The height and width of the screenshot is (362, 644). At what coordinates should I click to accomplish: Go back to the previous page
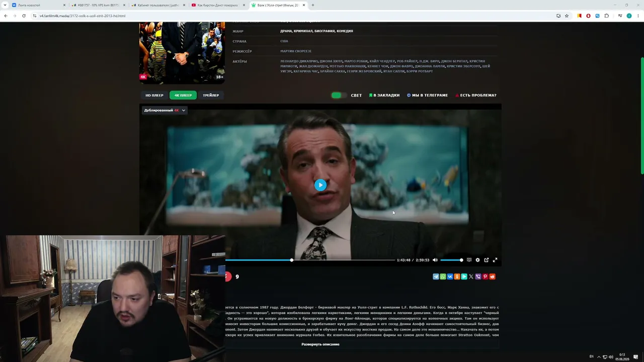tap(6, 16)
